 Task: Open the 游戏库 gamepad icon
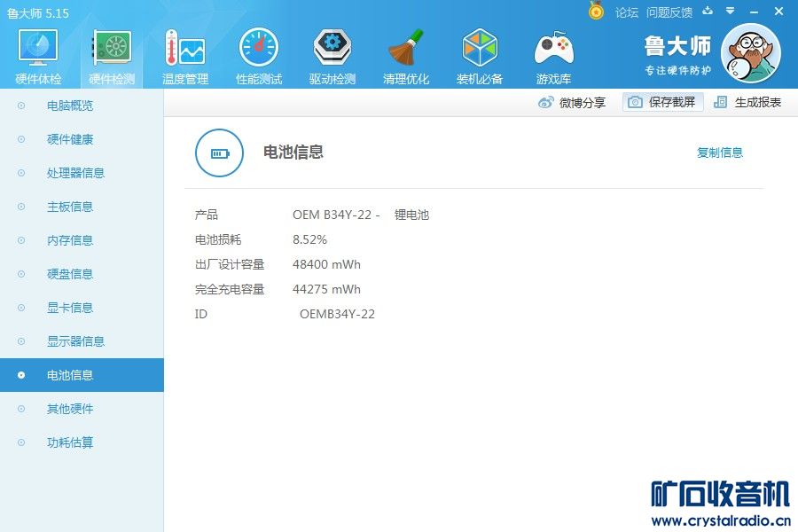[553, 51]
